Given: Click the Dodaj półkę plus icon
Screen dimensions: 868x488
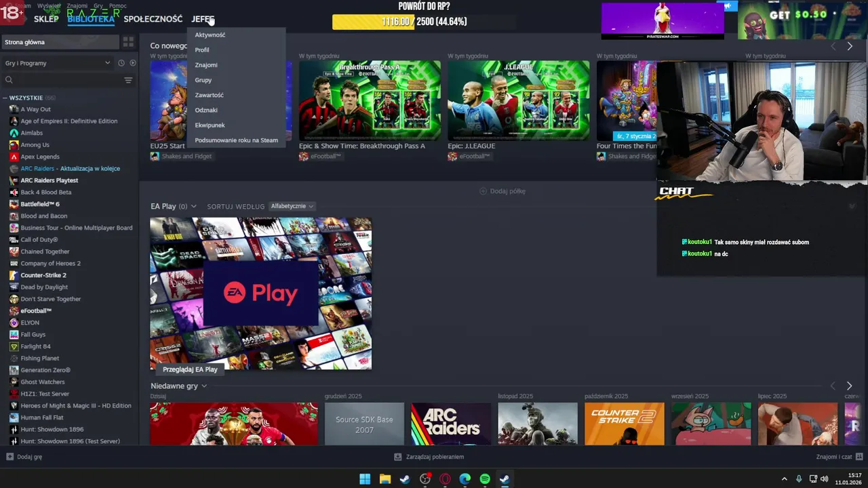Looking at the screenshot, I should click(483, 191).
